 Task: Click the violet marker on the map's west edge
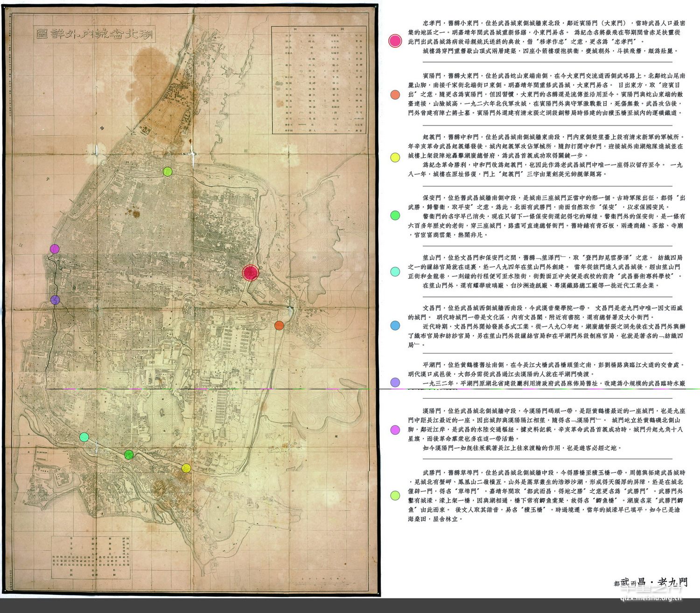(x=55, y=300)
